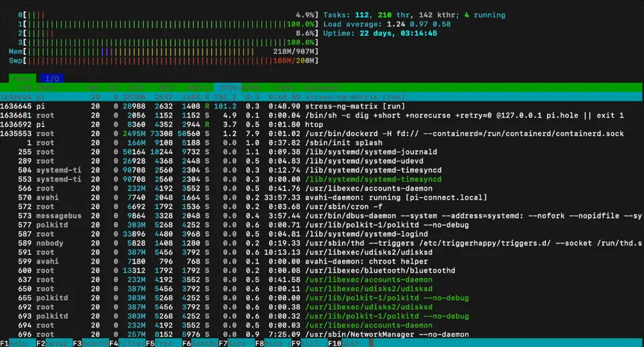Select the PID 692 udisksd thread row

pyautogui.click(x=321, y=307)
